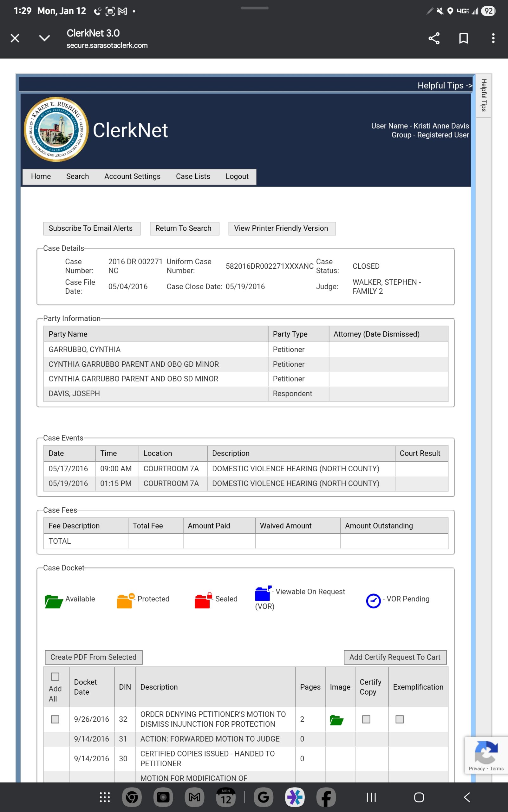Check Exemplification box for DIN 32
This screenshot has height=812, width=508.
[x=400, y=719]
